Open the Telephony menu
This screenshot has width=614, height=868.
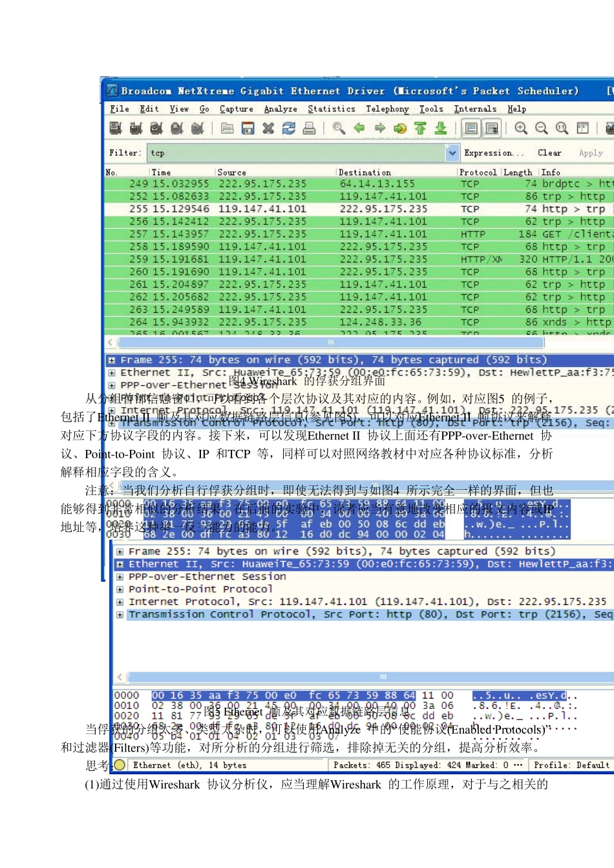(387, 109)
